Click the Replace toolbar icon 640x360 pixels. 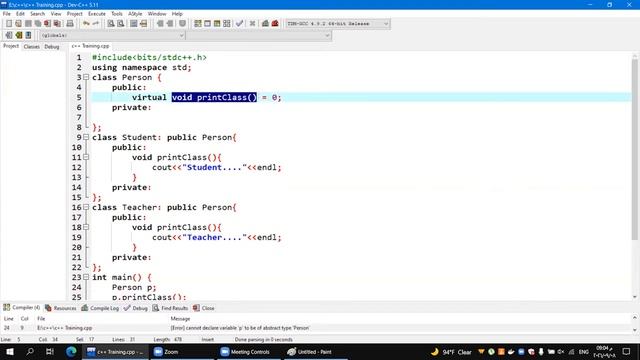120,24
